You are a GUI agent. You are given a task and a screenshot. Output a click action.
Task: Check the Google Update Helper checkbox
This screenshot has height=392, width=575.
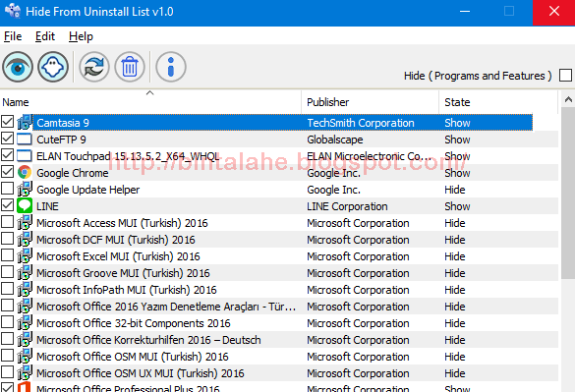7,189
